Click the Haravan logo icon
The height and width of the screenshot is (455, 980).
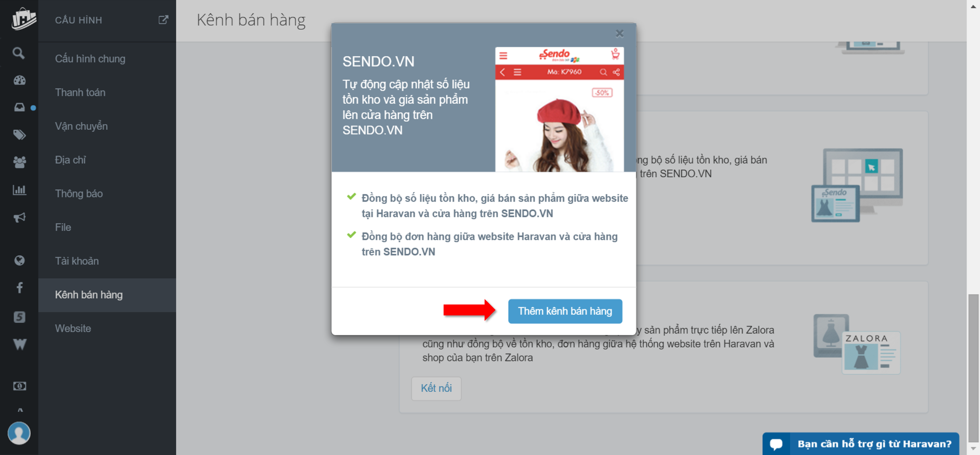pyautogui.click(x=23, y=19)
